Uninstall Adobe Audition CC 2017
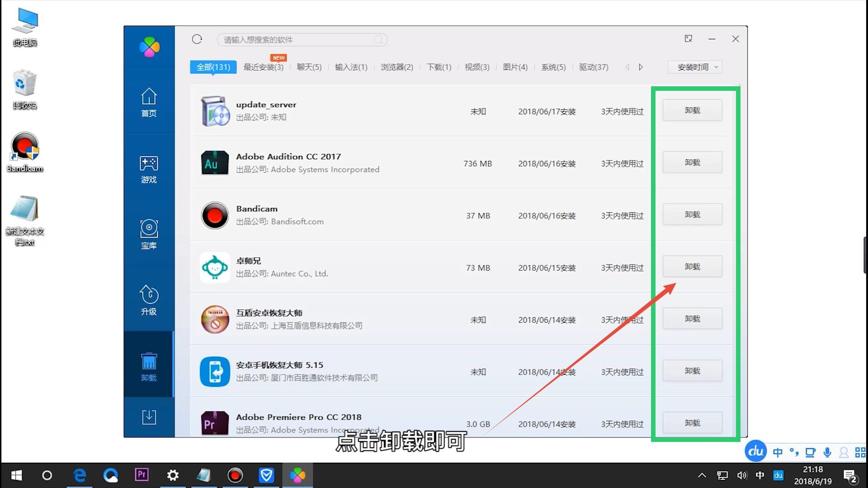Image resolution: width=868 pixels, height=488 pixels. (692, 162)
